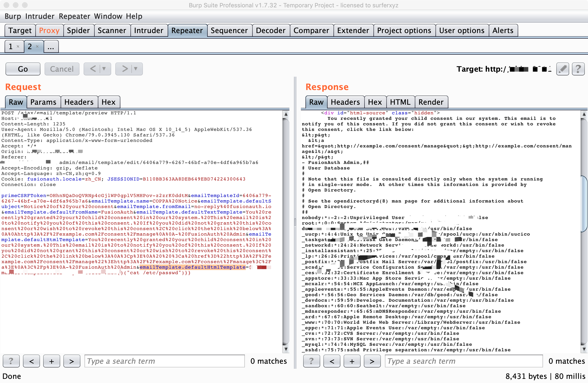Go to next match in response search
This screenshot has width=588, height=383.
tap(372, 361)
